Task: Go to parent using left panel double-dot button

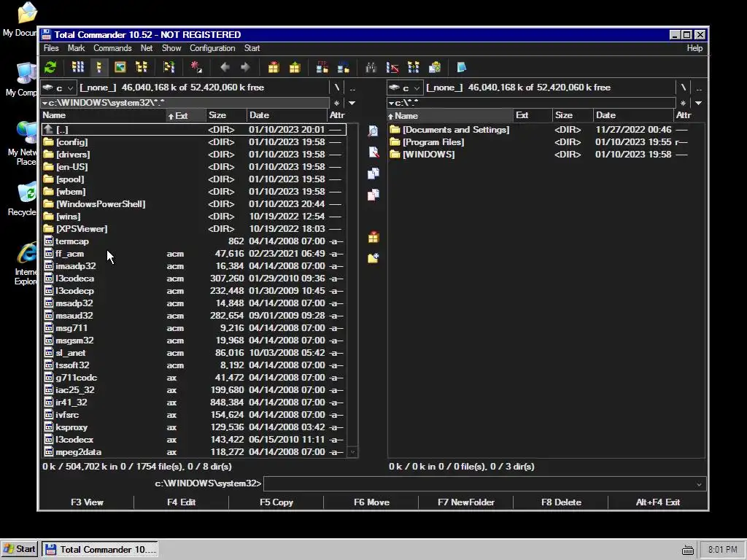Action: pyautogui.click(x=352, y=87)
